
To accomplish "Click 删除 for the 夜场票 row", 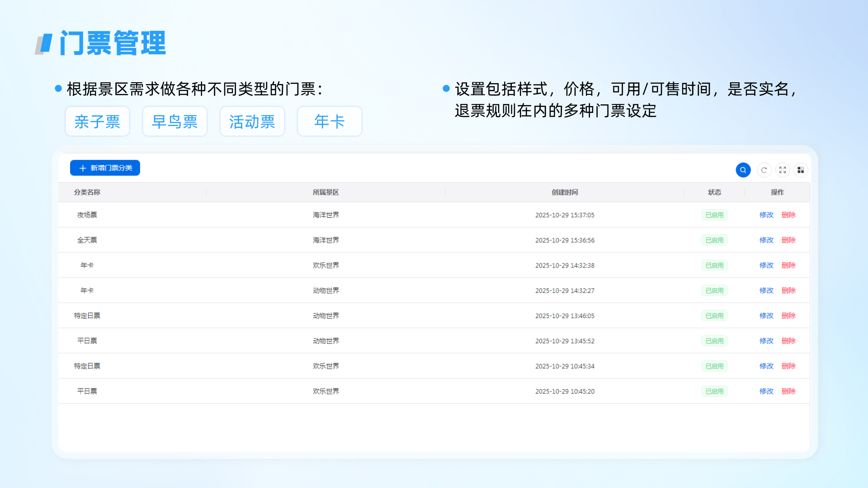I will [788, 215].
